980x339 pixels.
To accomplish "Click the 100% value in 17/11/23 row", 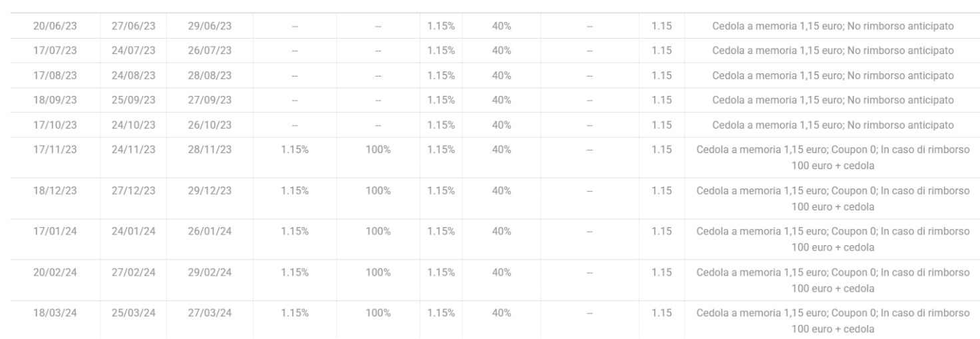I will 378,150.
